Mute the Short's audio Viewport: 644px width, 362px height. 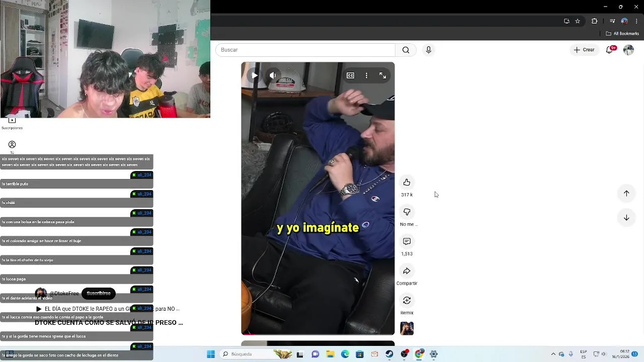pos(273,75)
